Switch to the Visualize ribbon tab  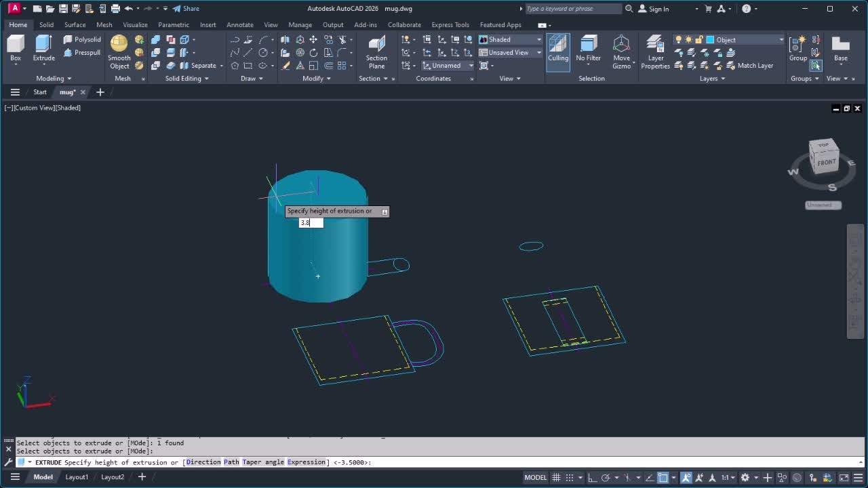(135, 25)
